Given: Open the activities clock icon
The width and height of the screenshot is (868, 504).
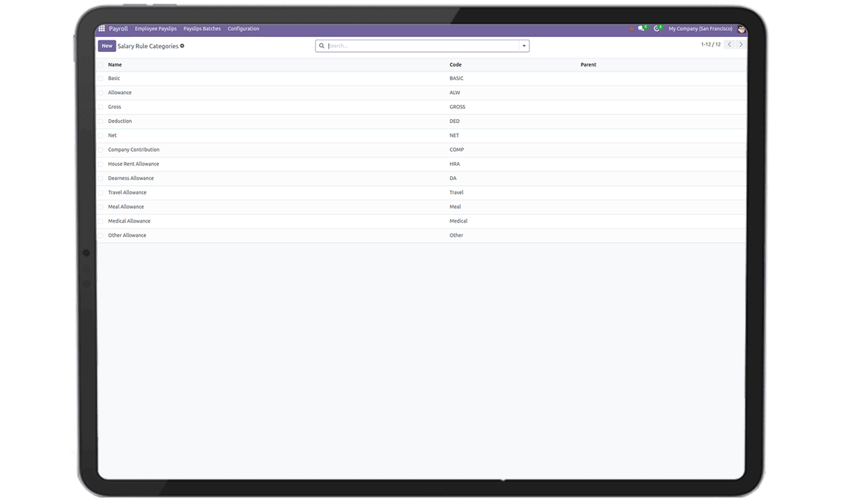Looking at the screenshot, I should coord(657,29).
